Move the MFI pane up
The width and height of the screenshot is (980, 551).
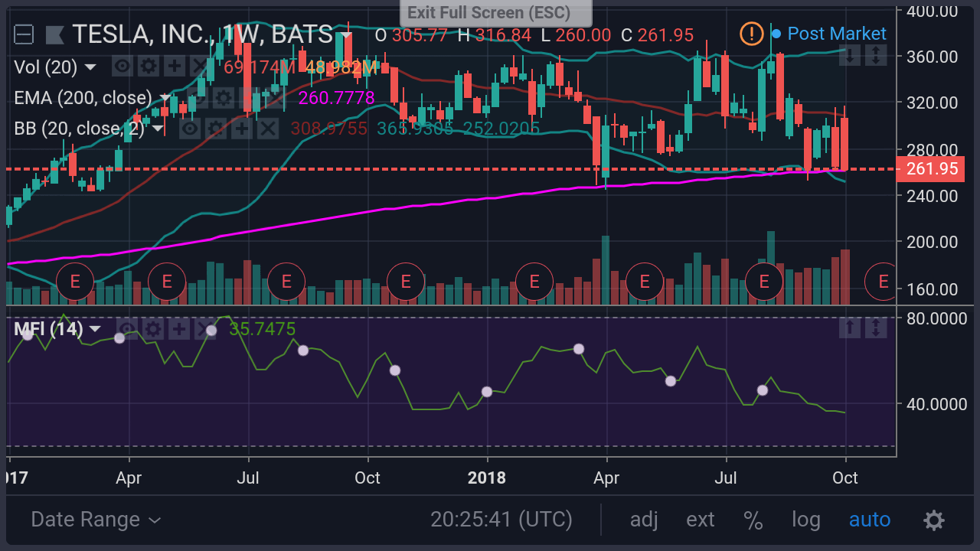(x=850, y=328)
